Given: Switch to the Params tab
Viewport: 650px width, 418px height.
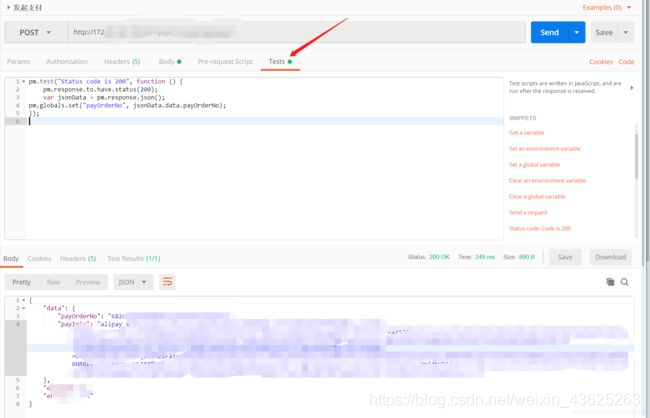Looking at the screenshot, I should click(19, 61).
